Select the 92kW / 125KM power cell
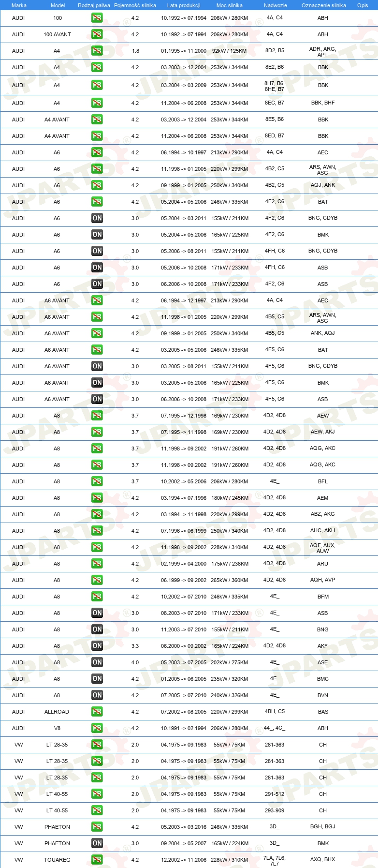The image size is (378, 868). (x=229, y=51)
